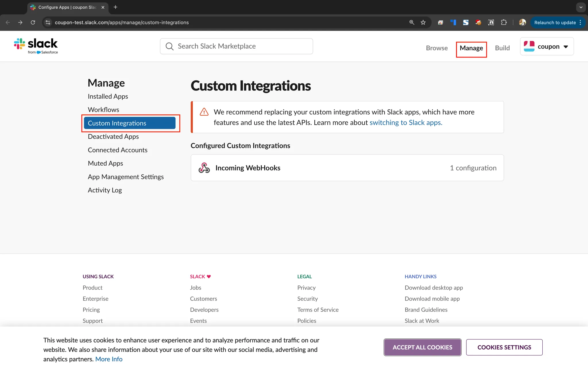Open Relaunch to update three-dot menu

point(581,22)
